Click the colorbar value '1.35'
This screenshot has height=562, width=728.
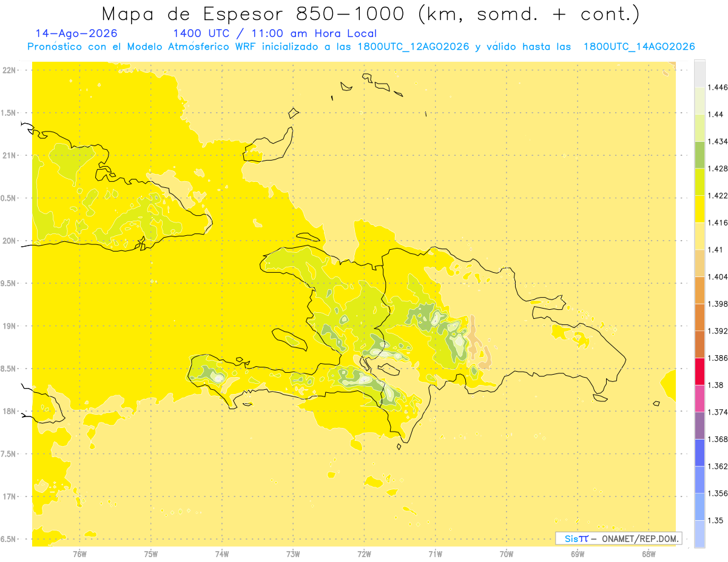(716, 521)
